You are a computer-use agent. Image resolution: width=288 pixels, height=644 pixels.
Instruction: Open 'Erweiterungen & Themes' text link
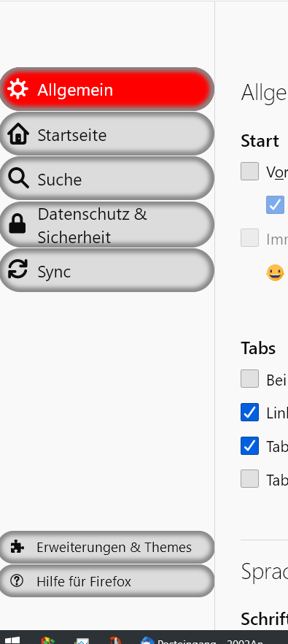point(114,547)
